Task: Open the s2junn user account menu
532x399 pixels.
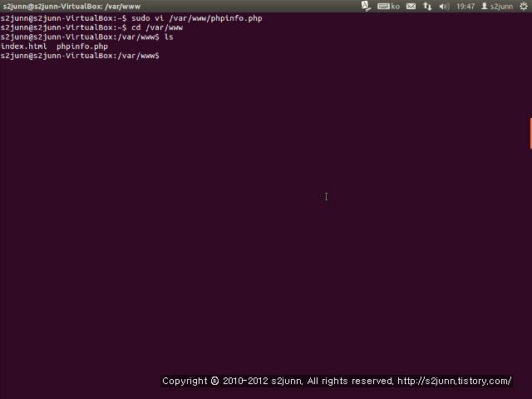Action: click(x=497, y=6)
